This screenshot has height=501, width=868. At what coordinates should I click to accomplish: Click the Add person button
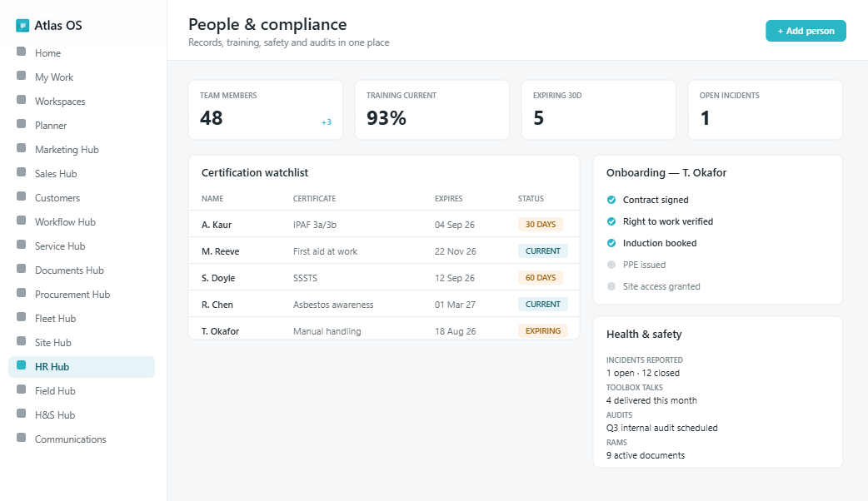[806, 31]
